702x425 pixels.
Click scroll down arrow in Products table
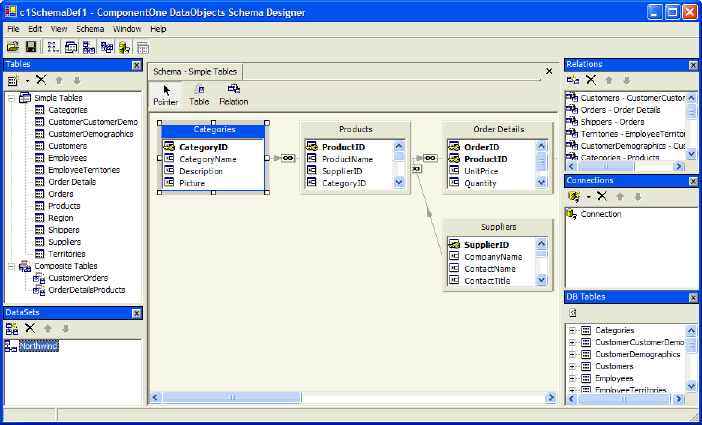click(x=399, y=182)
